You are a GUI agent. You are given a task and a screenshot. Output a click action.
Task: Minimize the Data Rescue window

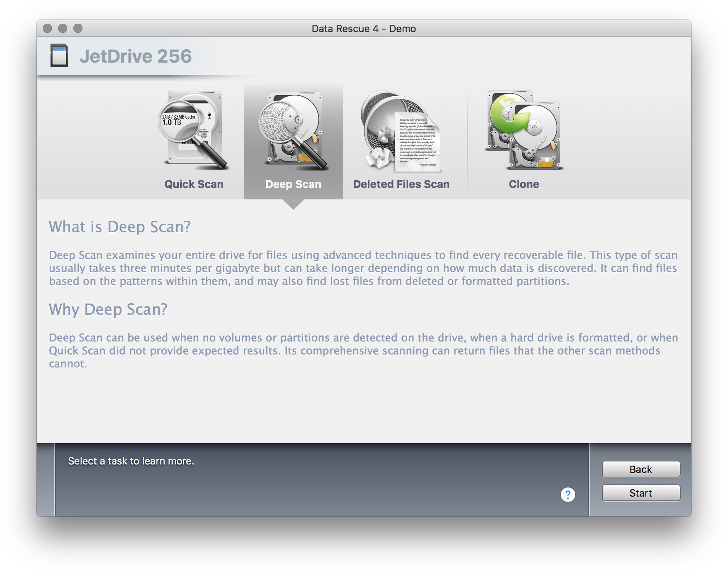coord(63,28)
